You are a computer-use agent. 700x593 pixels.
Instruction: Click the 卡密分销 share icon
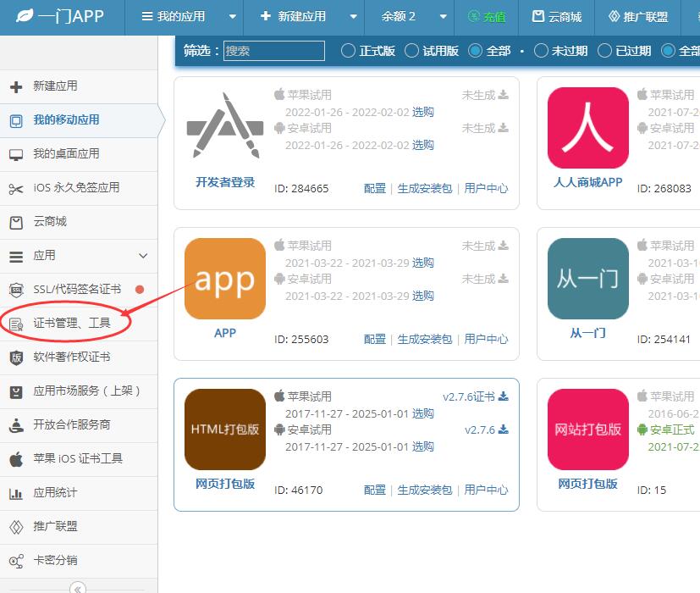(16, 562)
